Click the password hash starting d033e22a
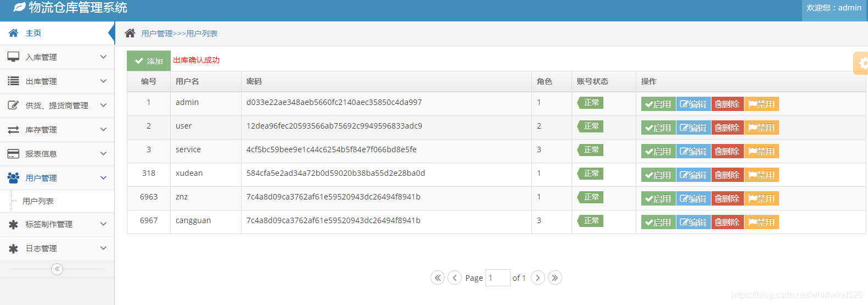 [x=334, y=102]
